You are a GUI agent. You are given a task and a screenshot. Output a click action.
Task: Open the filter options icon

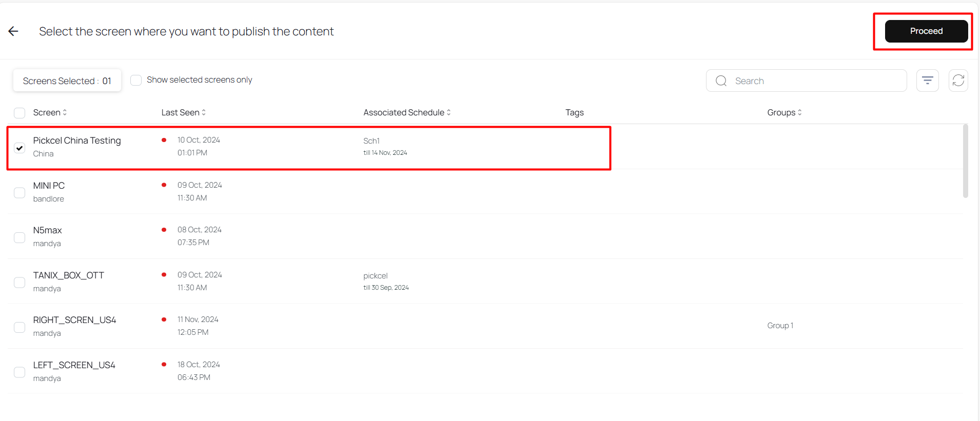(x=927, y=81)
